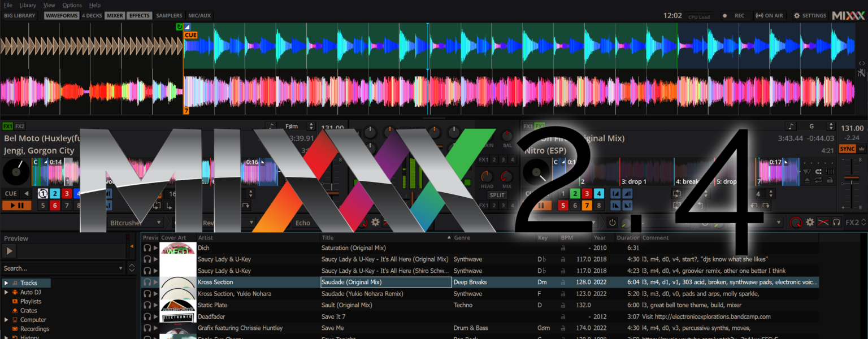Trigger hotcue pad 6 on the left deck
The width and height of the screenshot is (868, 339).
coord(54,205)
